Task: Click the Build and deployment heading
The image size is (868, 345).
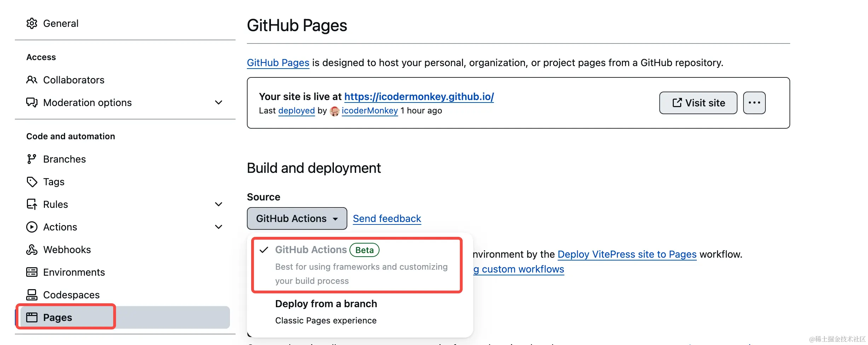Action: (x=314, y=168)
